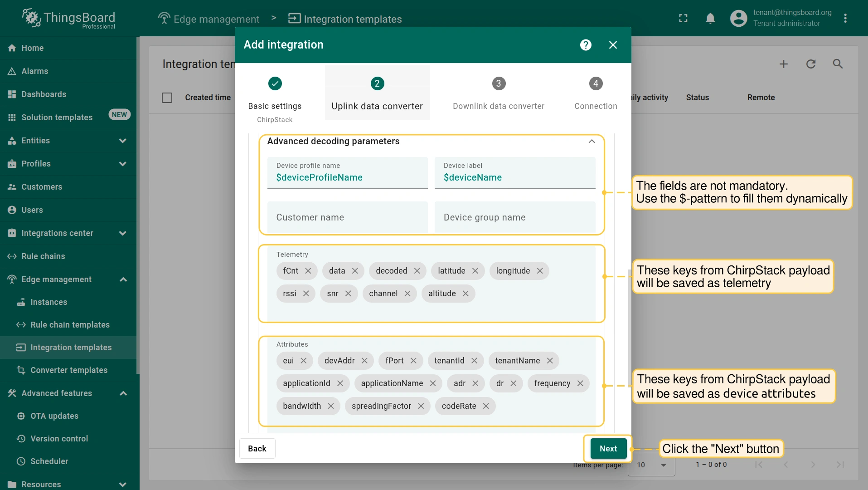Remove the fCnt telemetry chip
The image size is (868, 490).
(308, 271)
